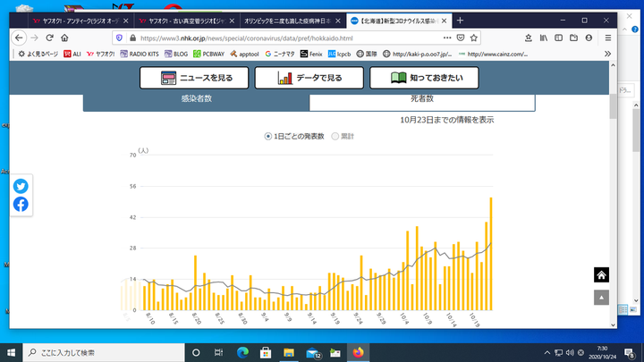Go to the Firefox home page icon
The height and width of the screenshot is (362, 644).
(65, 38)
